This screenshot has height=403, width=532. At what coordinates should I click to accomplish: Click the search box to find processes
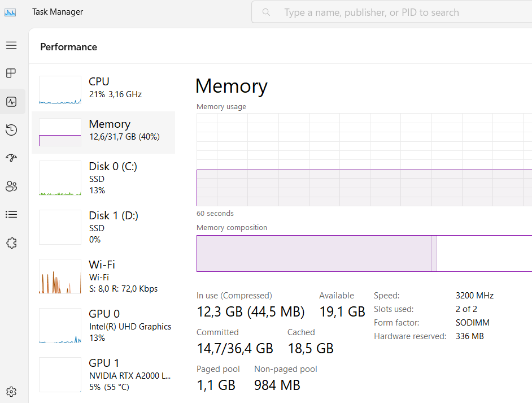coord(390,12)
